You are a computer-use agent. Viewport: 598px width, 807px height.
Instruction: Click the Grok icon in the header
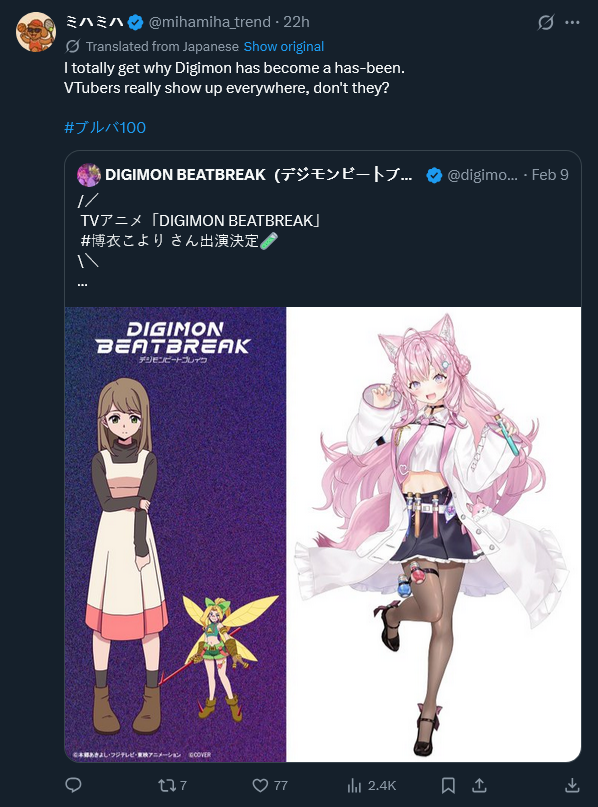coord(546,22)
